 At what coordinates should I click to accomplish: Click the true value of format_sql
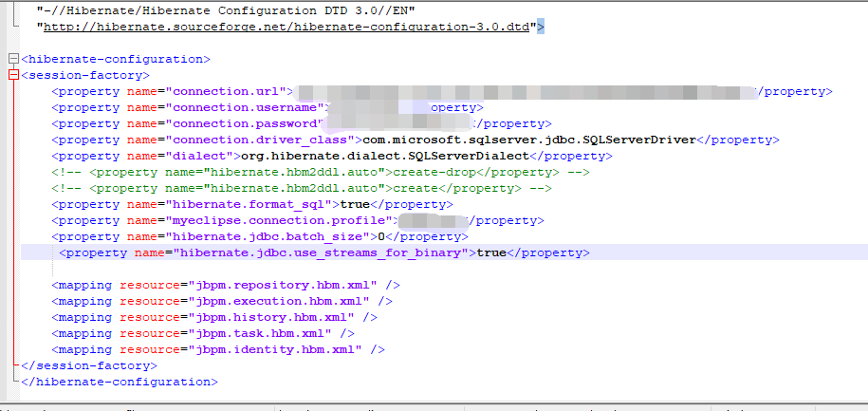pyautogui.click(x=354, y=204)
